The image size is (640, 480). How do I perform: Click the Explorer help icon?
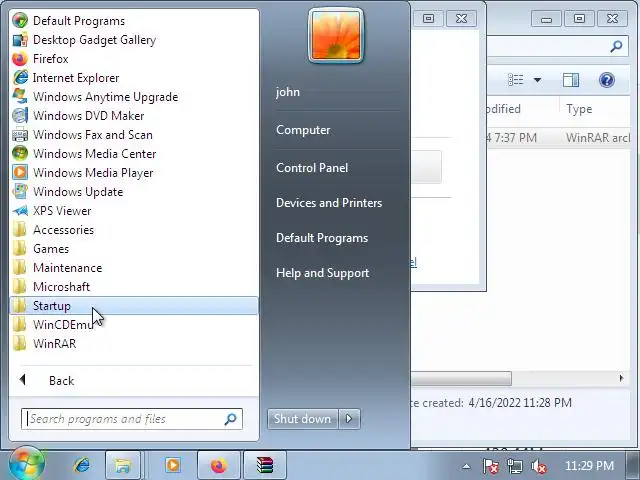[607, 80]
